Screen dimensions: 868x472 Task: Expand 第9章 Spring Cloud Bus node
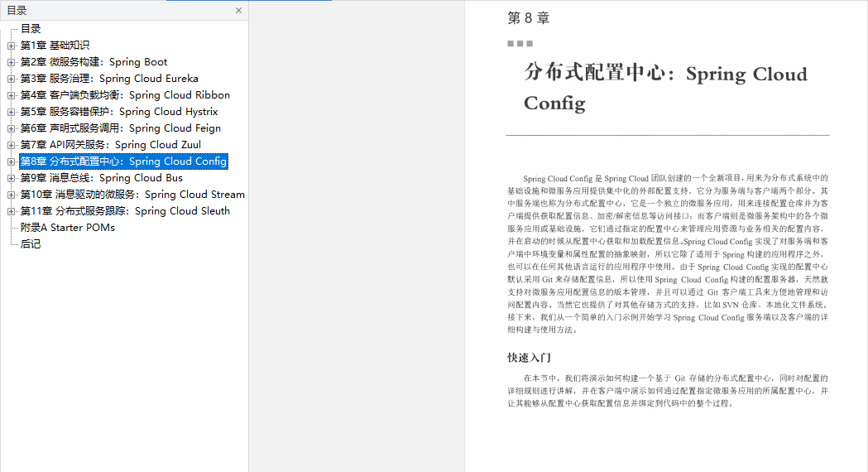click(11, 178)
